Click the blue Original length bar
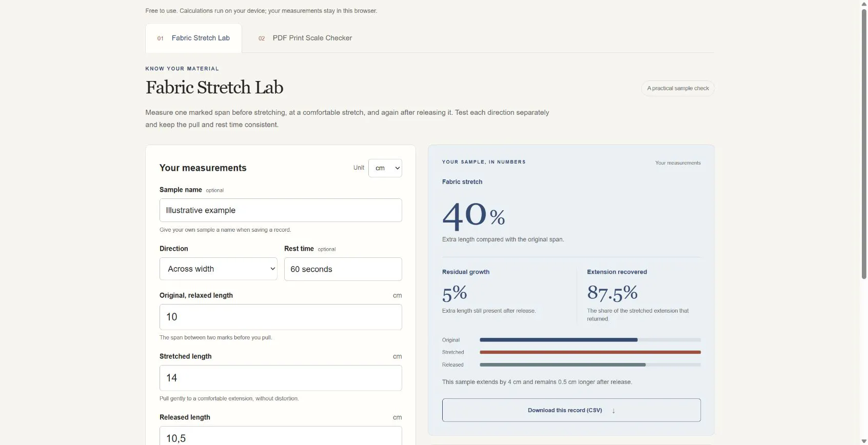The height and width of the screenshot is (445, 868). click(x=558, y=340)
